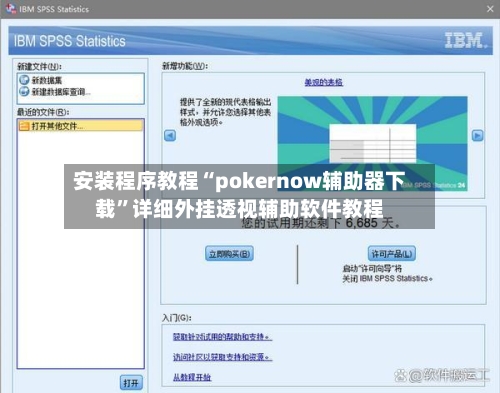Click the 打开 open button
This screenshot has width=500, height=393.
[x=131, y=383]
